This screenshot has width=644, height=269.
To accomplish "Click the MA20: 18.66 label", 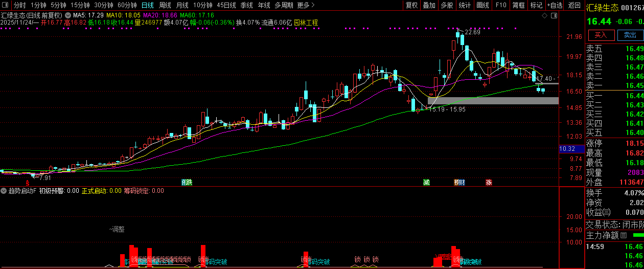I will (x=160, y=16).
